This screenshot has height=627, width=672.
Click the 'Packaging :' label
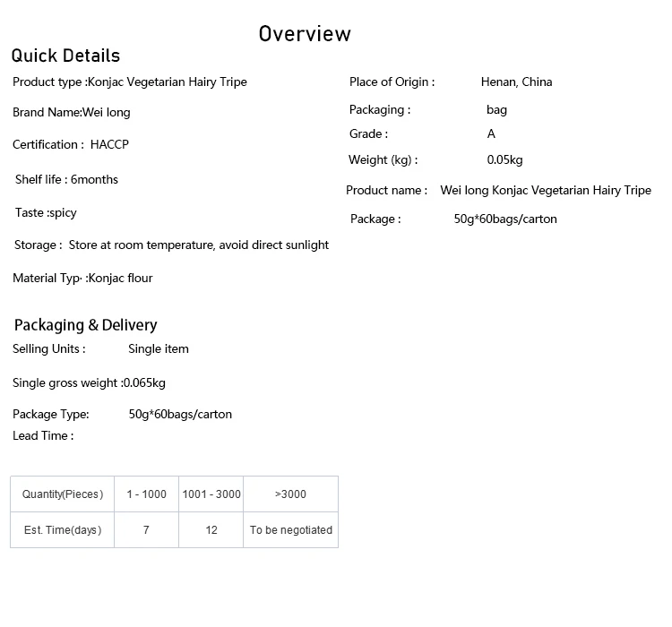point(380,109)
